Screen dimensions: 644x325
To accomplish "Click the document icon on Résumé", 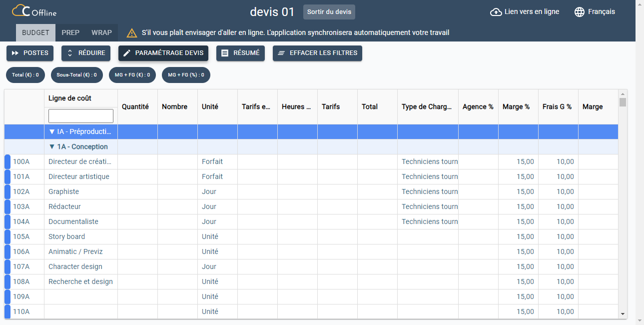I will 225,53.
